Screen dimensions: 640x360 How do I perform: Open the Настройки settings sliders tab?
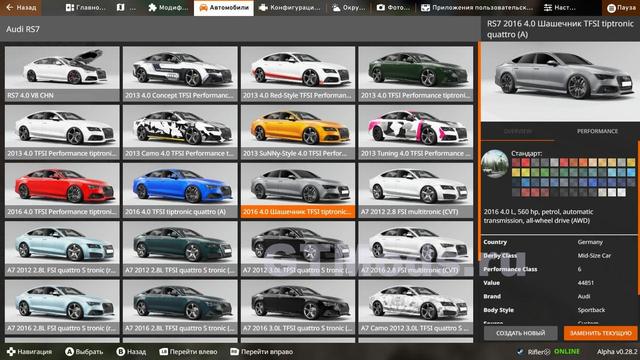tap(560, 8)
